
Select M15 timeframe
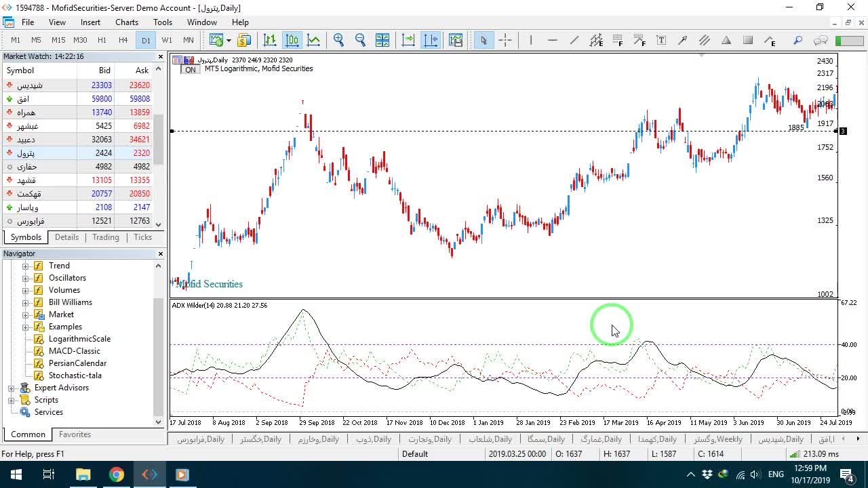click(x=58, y=40)
